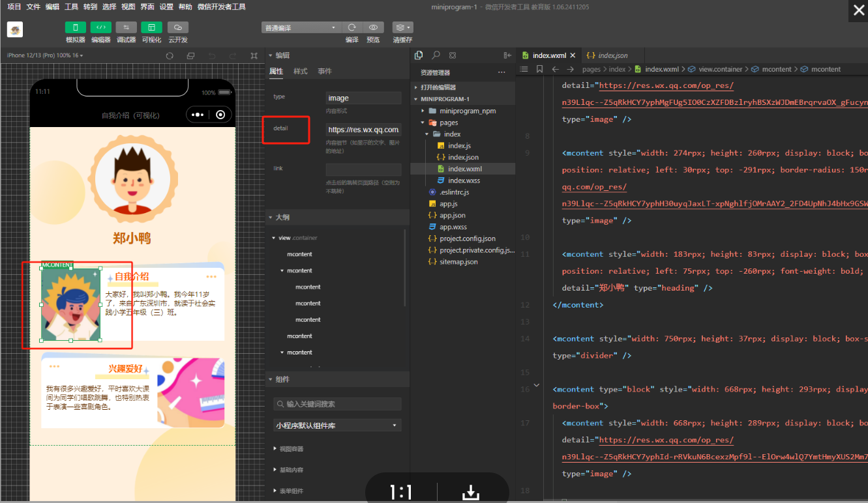Close the index.wxml editor tab
868x503 pixels.
573,55
